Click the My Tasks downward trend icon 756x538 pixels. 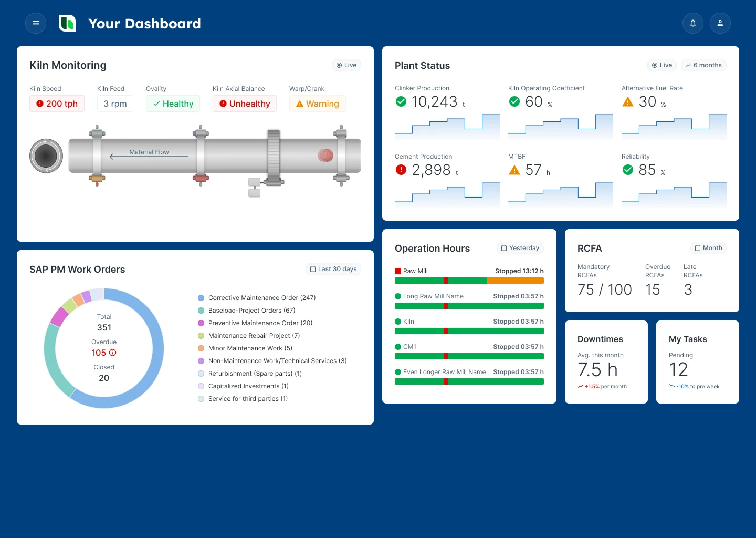tap(672, 386)
